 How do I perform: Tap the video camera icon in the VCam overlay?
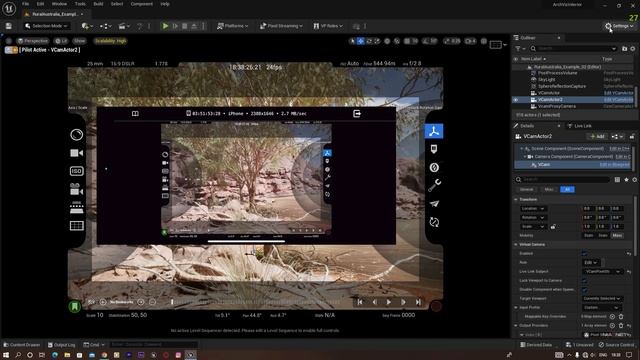pos(76,153)
